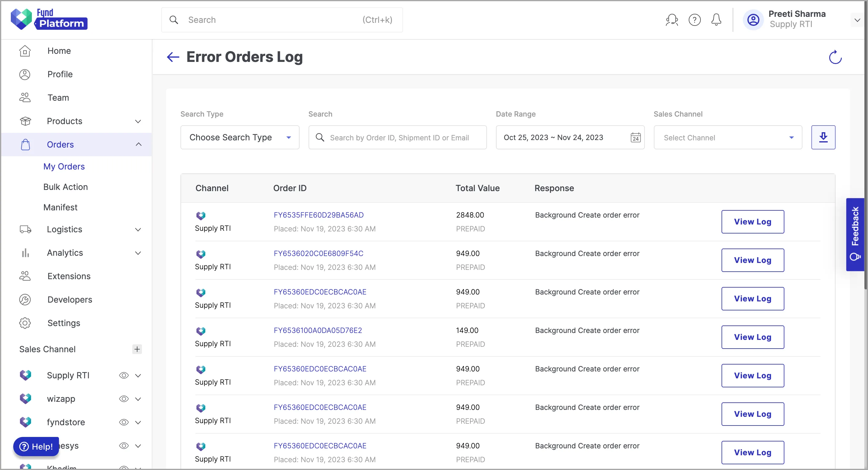The height and width of the screenshot is (470, 868).
Task: Open order link FY6536100A0DA05D76E2
Action: [318, 330]
